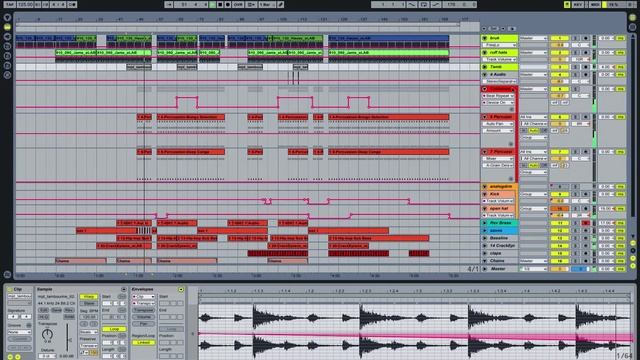Click the clip activator circle next to Clip
The width and height of the screenshot is (640, 360).
10,289
